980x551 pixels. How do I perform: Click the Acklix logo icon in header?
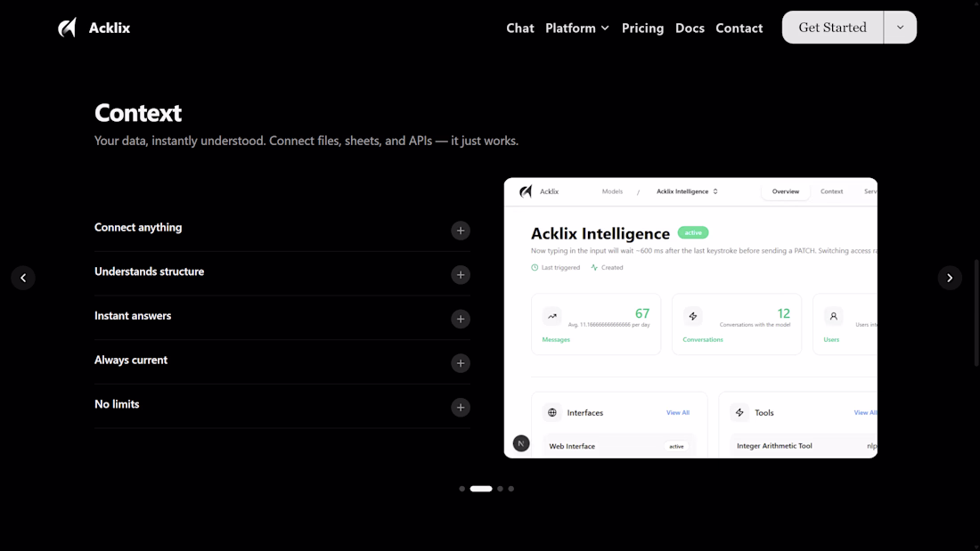tap(67, 28)
